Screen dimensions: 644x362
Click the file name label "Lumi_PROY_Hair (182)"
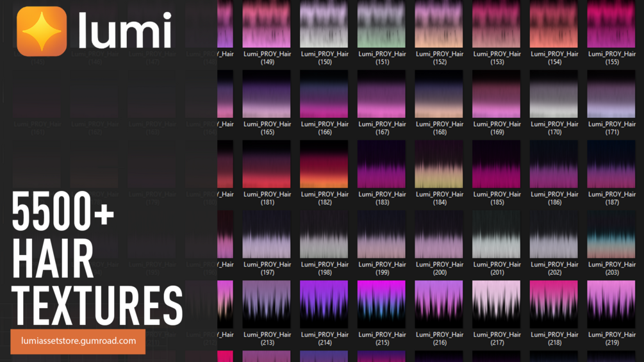pos(324,198)
